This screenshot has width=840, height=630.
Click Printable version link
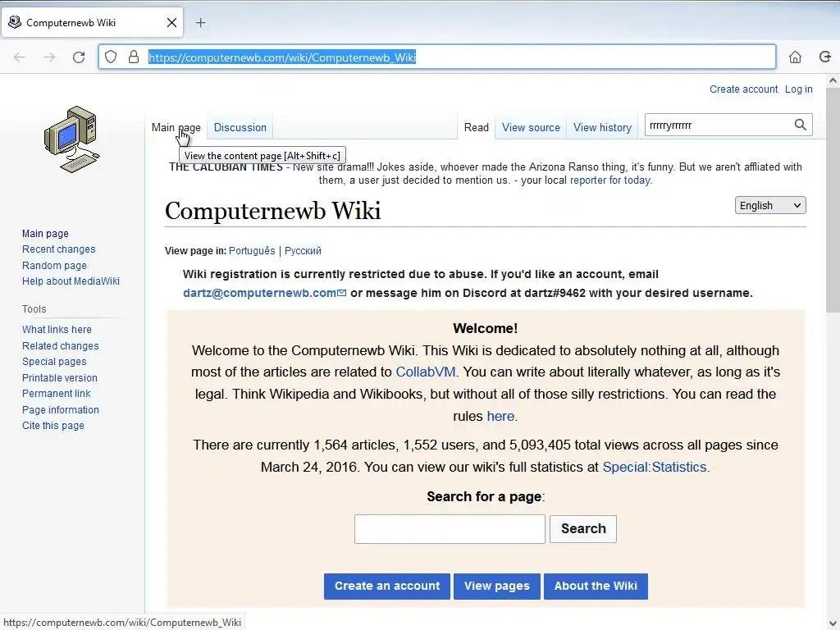click(60, 377)
